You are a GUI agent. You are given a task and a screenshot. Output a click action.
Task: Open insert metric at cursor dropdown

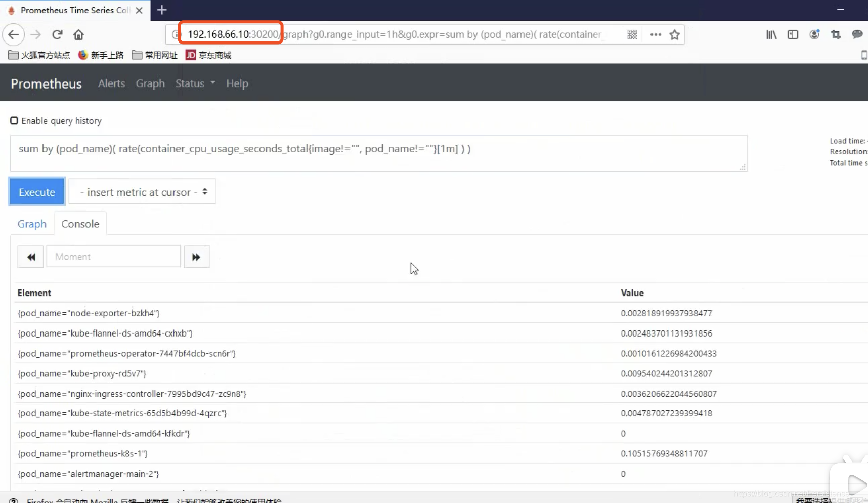click(142, 192)
